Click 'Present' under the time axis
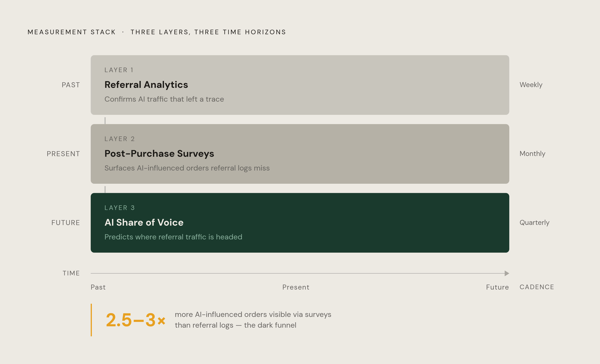The height and width of the screenshot is (364, 600). [296, 287]
